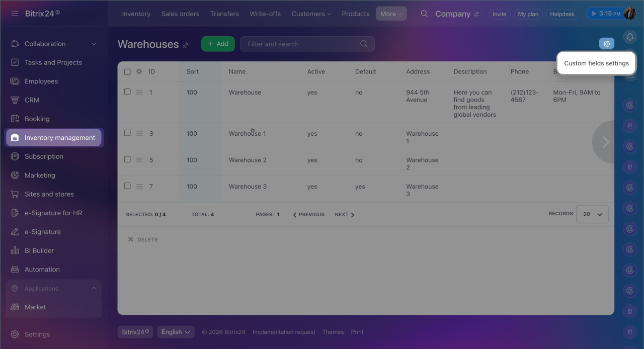Click the hamburger menu icon
This screenshot has height=349, width=644.
tap(15, 14)
